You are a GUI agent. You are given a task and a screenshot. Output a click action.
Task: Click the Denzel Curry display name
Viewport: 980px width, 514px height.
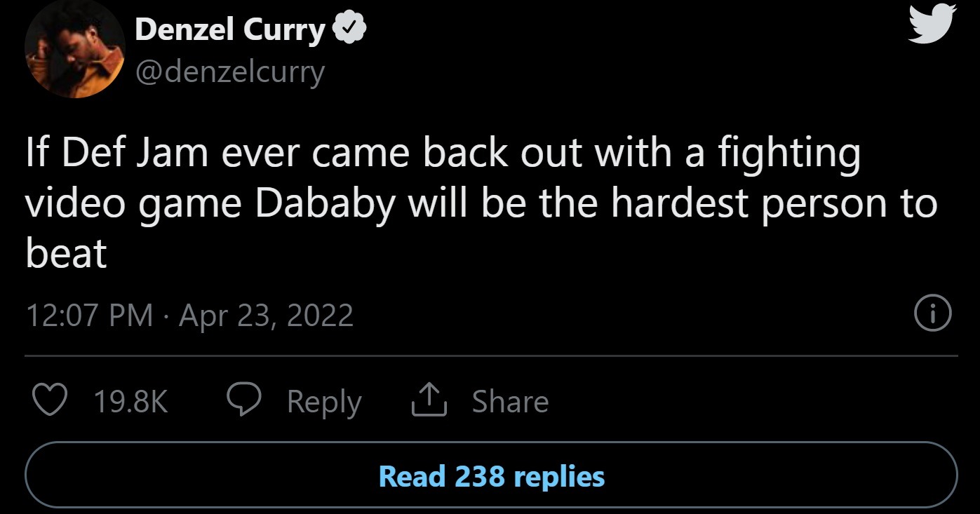click(x=230, y=29)
